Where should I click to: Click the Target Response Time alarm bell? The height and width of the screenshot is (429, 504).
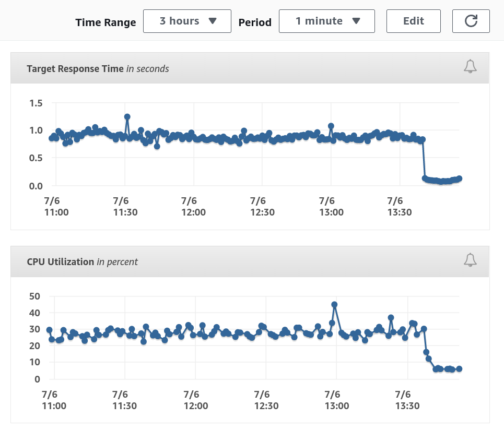470,67
